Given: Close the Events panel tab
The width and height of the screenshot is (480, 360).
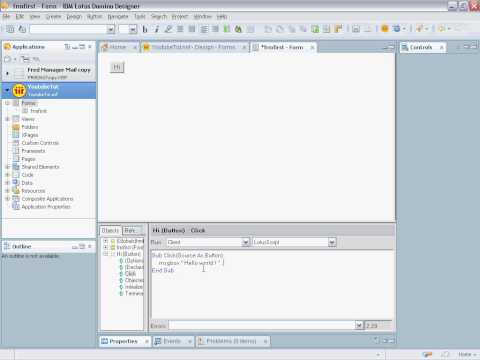Looking at the screenshot, I should [189, 341].
